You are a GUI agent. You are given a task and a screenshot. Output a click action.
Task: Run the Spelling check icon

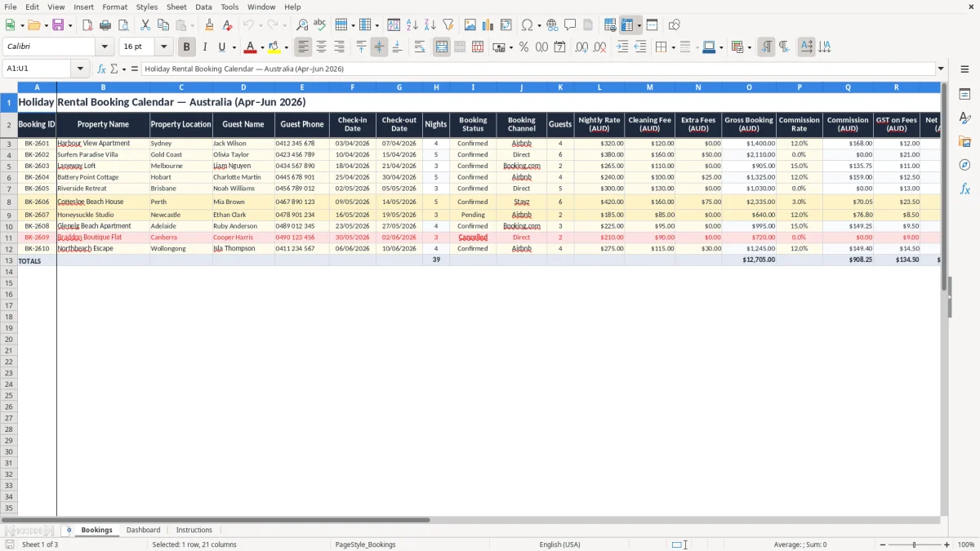pos(319,25)
